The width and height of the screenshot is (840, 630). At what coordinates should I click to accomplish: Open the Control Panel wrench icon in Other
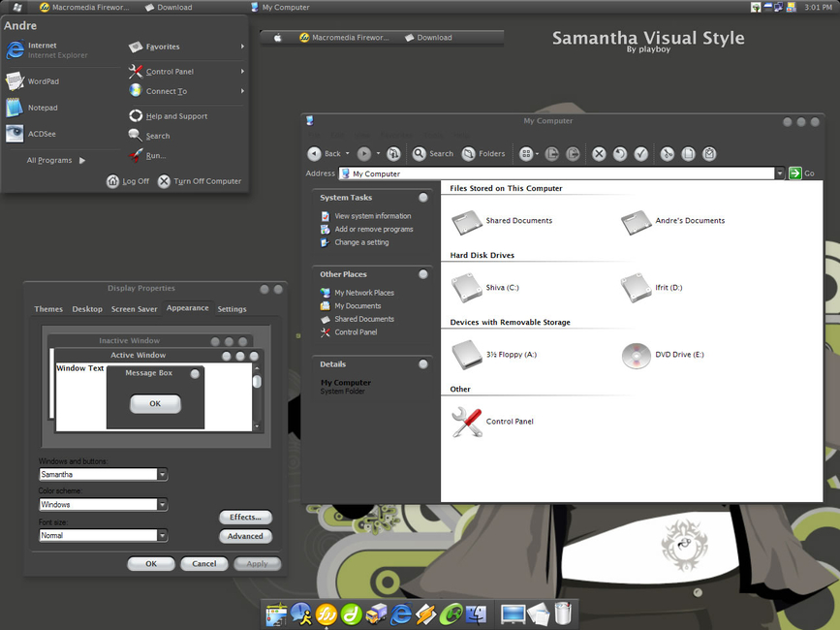pos(467,422)
